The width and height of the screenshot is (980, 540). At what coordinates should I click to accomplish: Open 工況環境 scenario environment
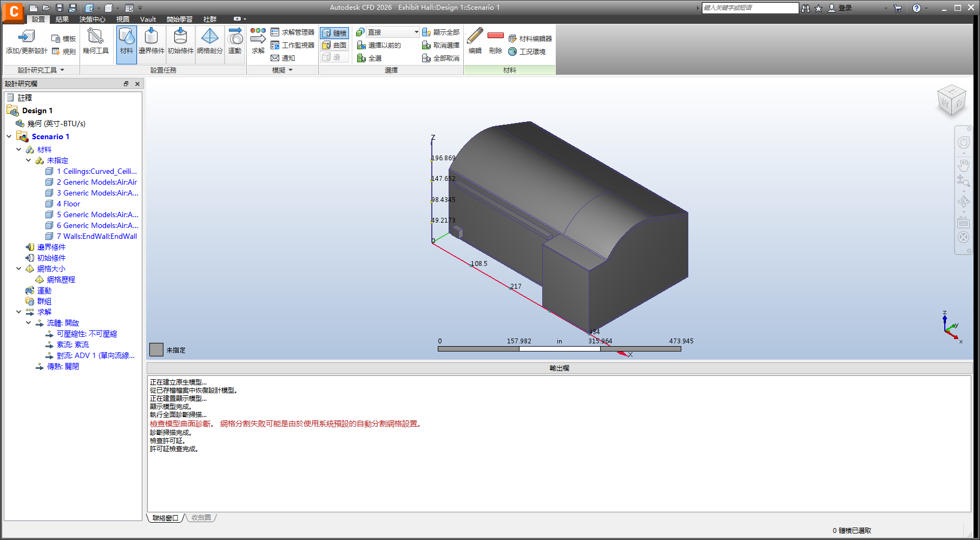(527, 52)
